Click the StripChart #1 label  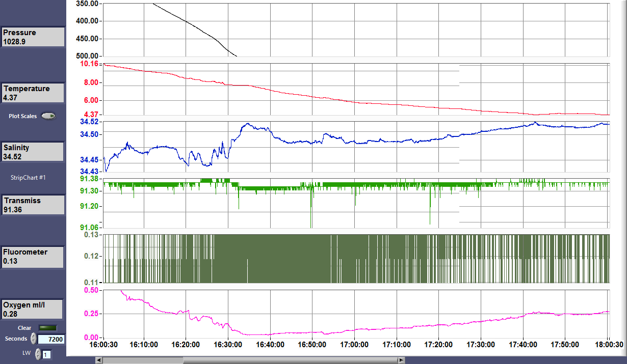[x=29, y=178]
